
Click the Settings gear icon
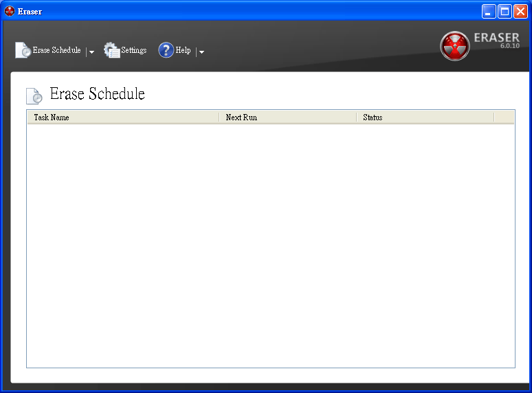tap(111, 50)
